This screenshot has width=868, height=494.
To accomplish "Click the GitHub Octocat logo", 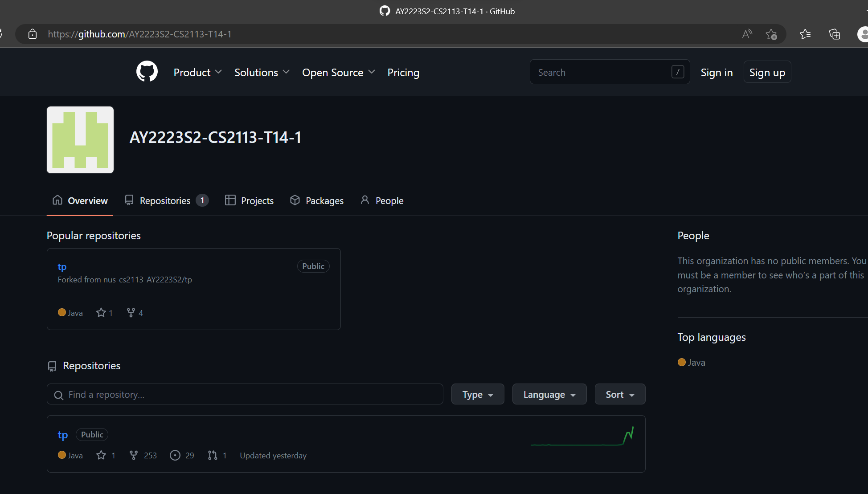I will tap(147, 72).
